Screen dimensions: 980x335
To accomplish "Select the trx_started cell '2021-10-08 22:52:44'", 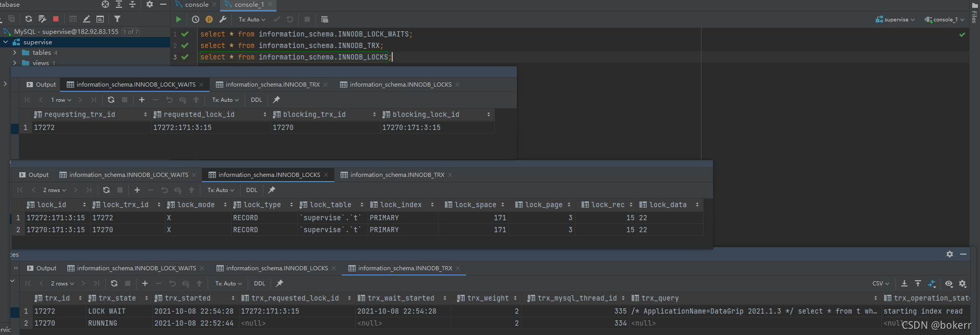I will click(x=196, y=323).
